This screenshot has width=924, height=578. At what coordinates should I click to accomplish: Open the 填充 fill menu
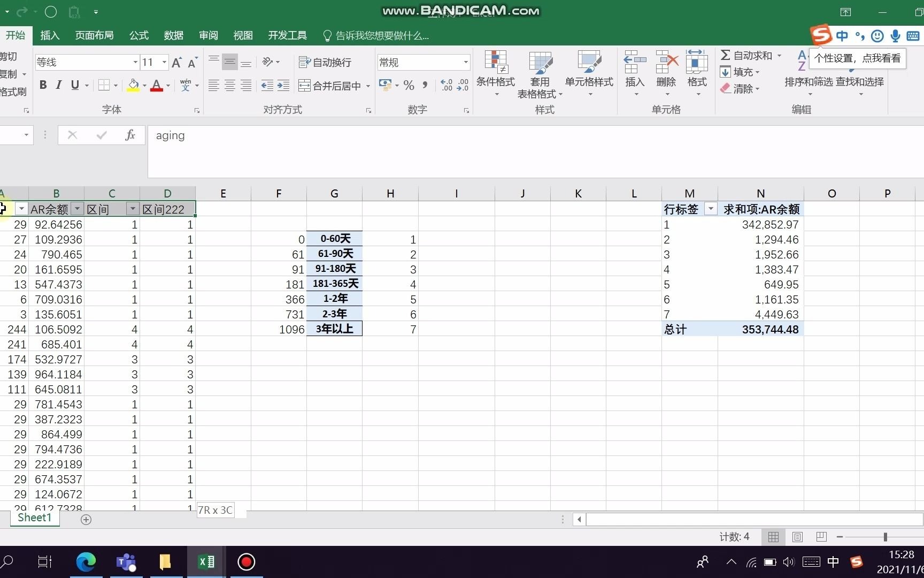point(740,72)
